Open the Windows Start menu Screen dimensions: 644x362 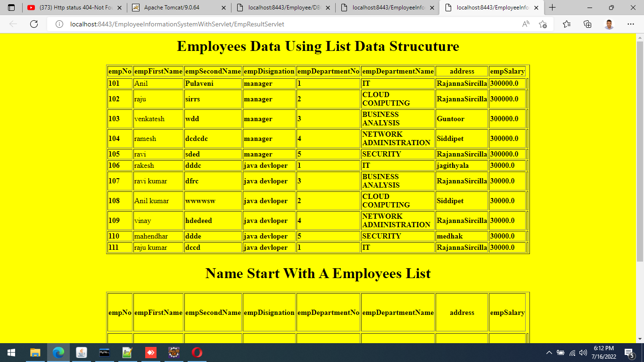pos(11,352)
